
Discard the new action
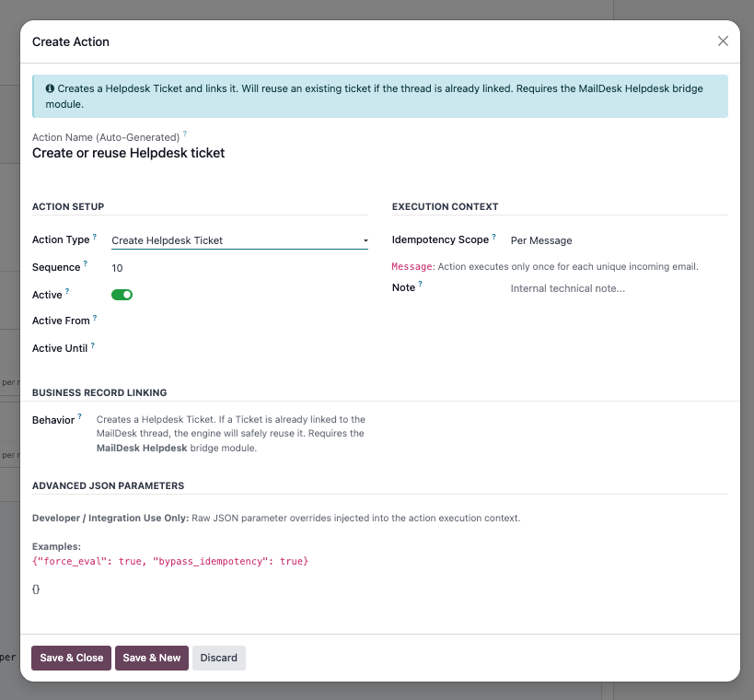tap(219, 658)
